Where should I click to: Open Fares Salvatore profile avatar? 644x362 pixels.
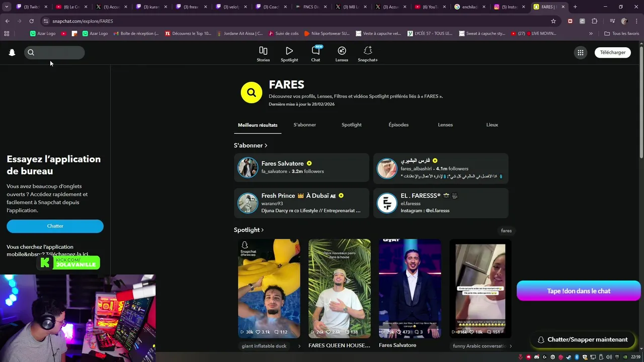tap(248, 167)
